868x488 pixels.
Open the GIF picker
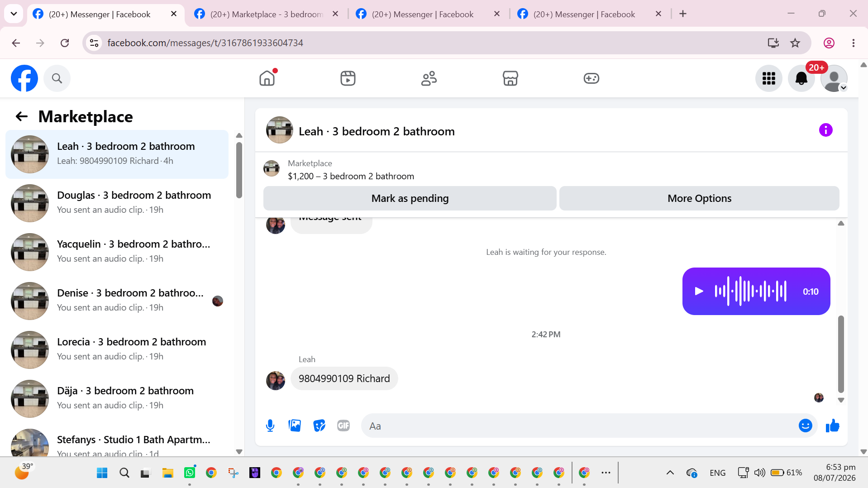[343, 426]
